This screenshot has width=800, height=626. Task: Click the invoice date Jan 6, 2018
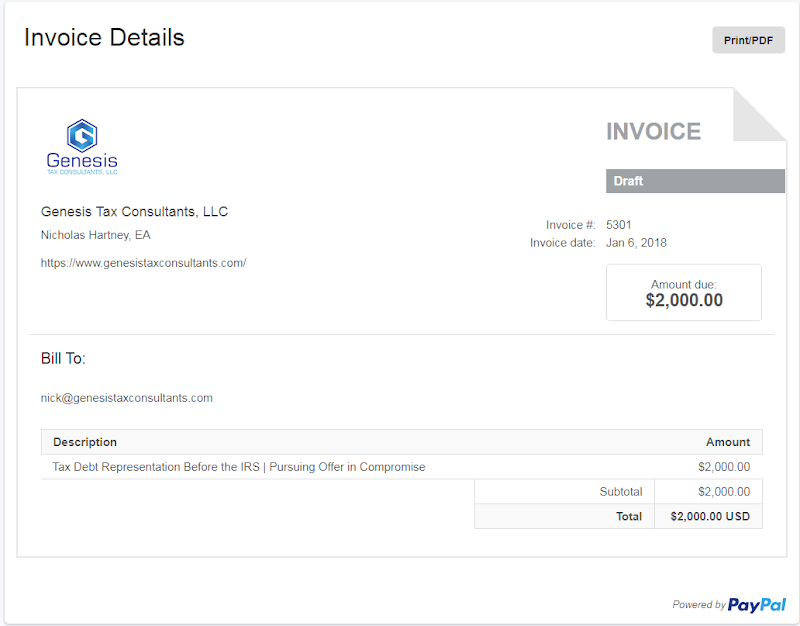pyautogui.click(x=638, y=242)
